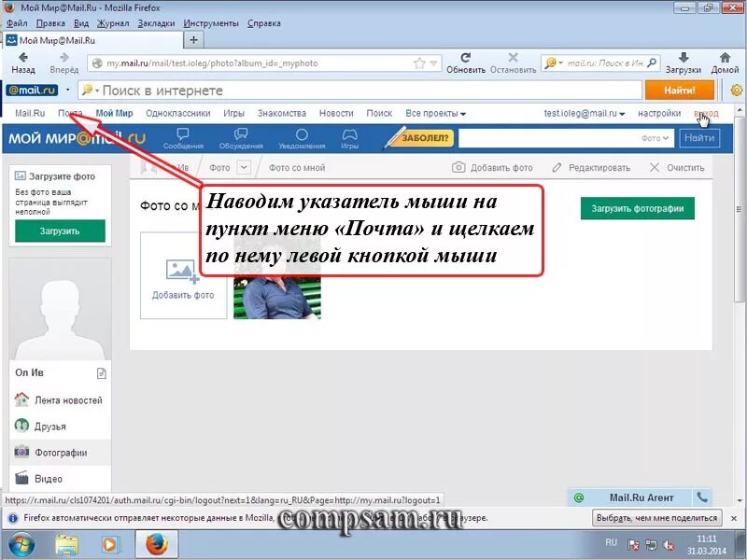Click the Найти button in blue header
747x560 pixels.
[699, 138]
